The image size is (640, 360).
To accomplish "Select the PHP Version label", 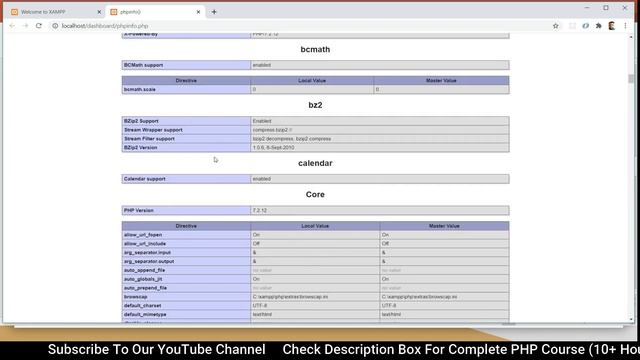I will coord(139,210).
